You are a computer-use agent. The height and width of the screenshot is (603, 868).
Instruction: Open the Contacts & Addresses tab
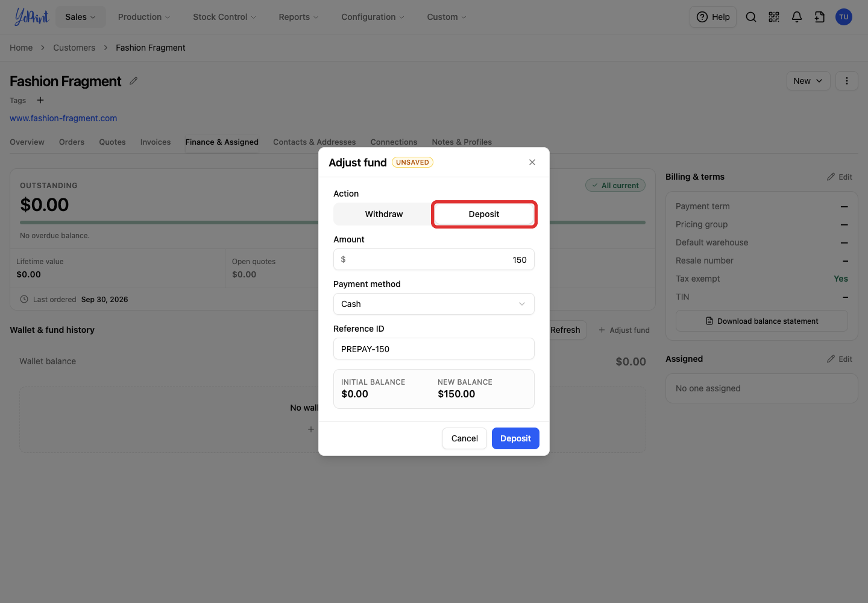(314, 142)
